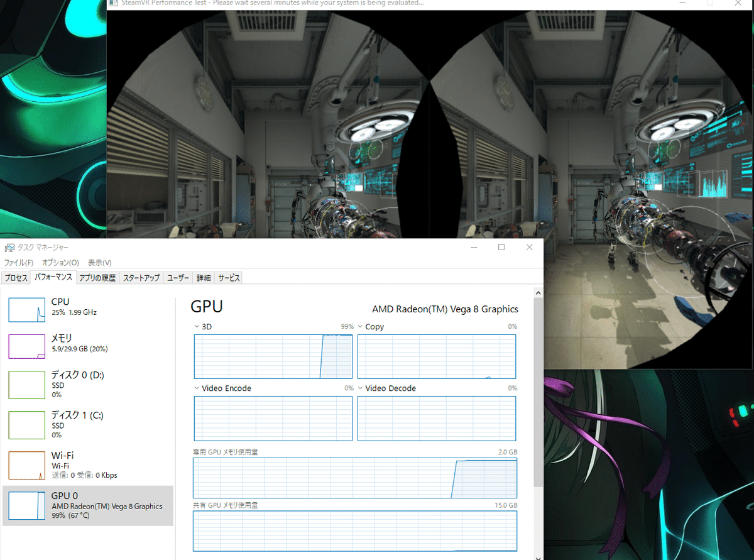Open the Copy engine graph dropdown
Screen dimensions: 754x560
361,326
